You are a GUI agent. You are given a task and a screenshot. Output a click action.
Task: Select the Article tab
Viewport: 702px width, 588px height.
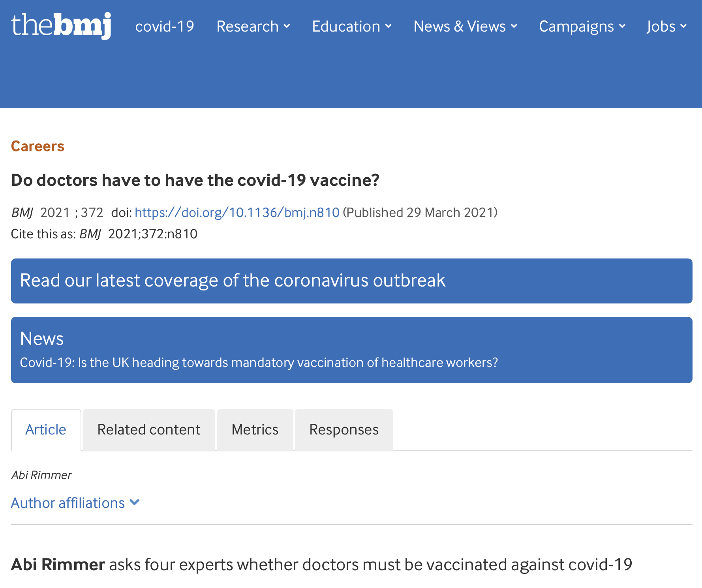coord(46,430)
